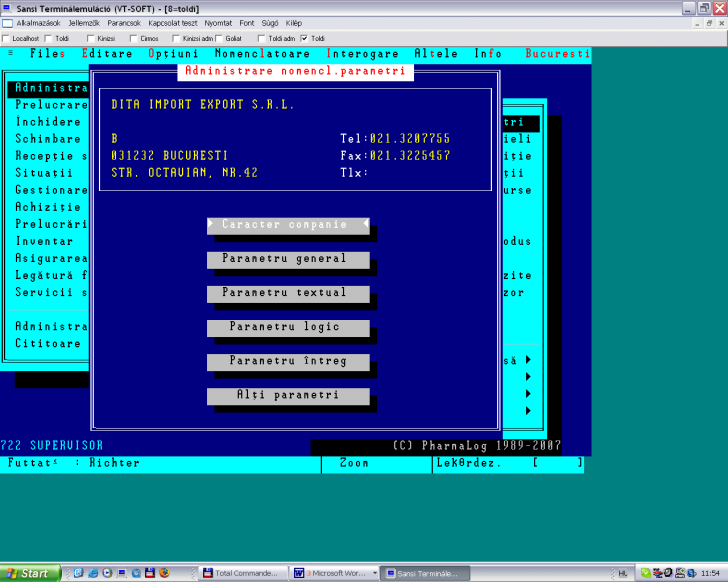Image resolution: width=728 pixels, height=582 pixels.
Task: Click the Parametru întreg button
Action: tap(288, 362)
